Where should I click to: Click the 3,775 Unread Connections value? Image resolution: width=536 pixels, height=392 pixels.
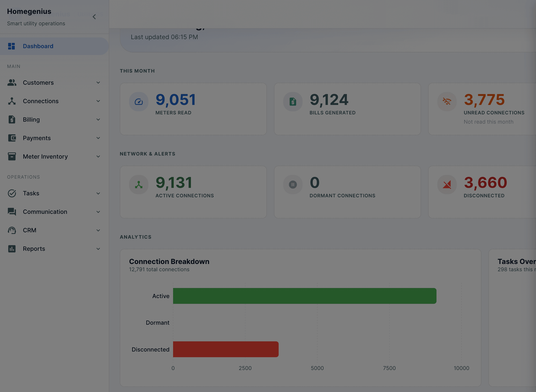coord(484,100)
